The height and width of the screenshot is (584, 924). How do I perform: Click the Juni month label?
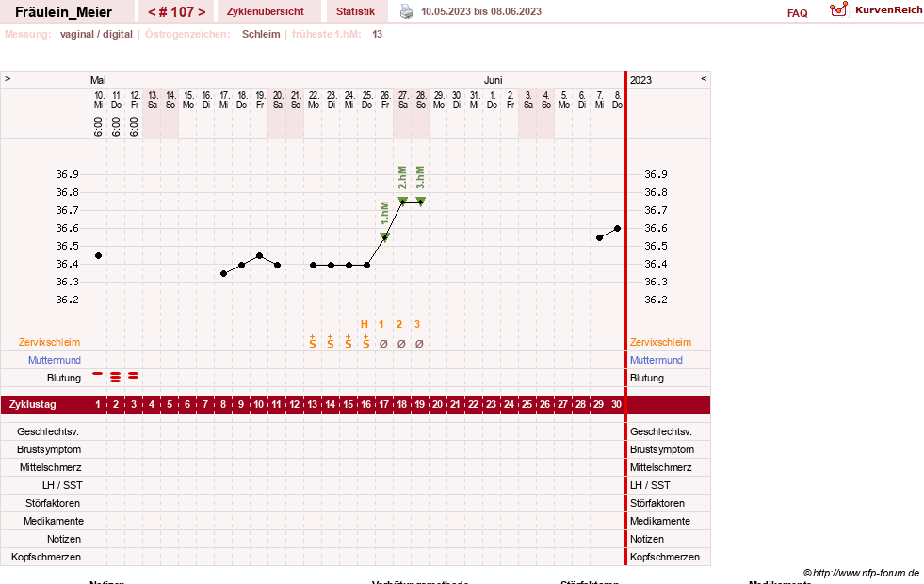tap(494, 80)
